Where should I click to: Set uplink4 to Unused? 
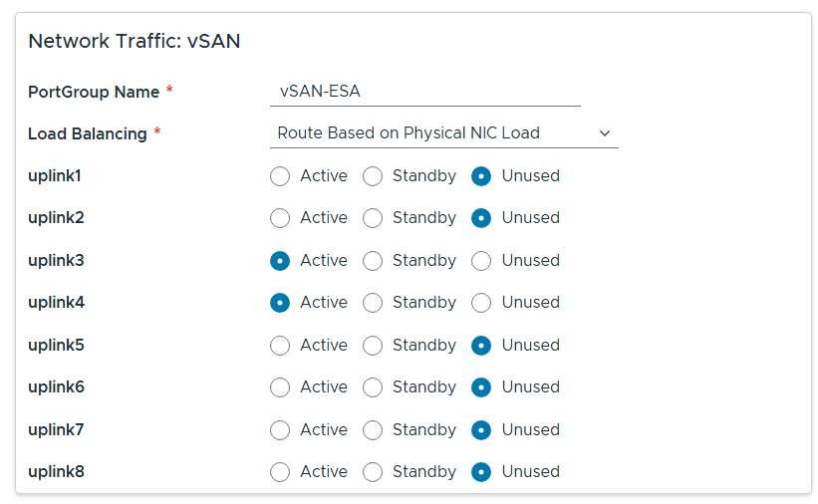point(481,303)
